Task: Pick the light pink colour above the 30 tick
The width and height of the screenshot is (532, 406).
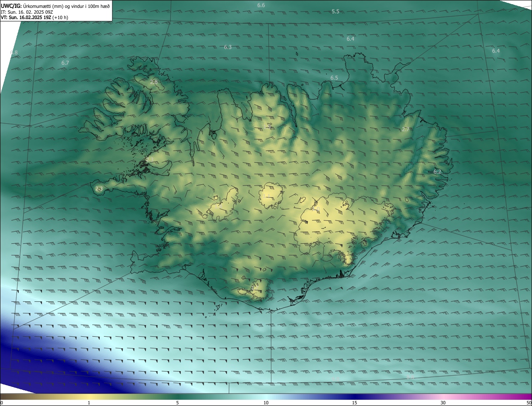Action: click(443, 397)
